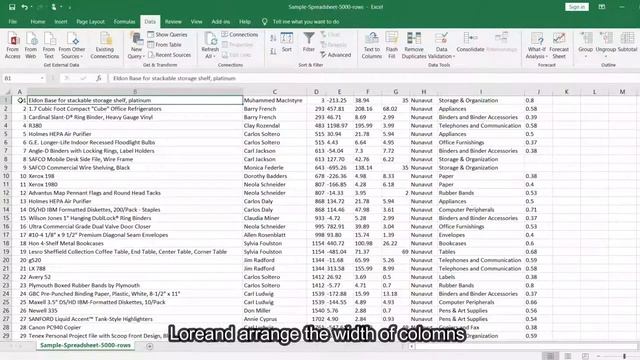Viewport: 640px width, 360px height.
Task: Click Page Break Preview status icon
Action: point(585,356)
